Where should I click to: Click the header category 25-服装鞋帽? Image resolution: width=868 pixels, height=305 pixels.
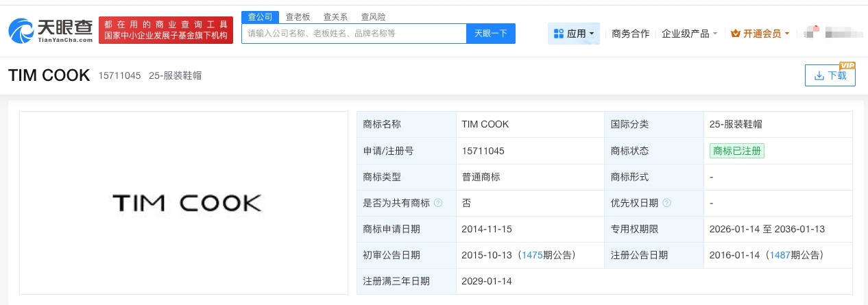click(175, 76)
